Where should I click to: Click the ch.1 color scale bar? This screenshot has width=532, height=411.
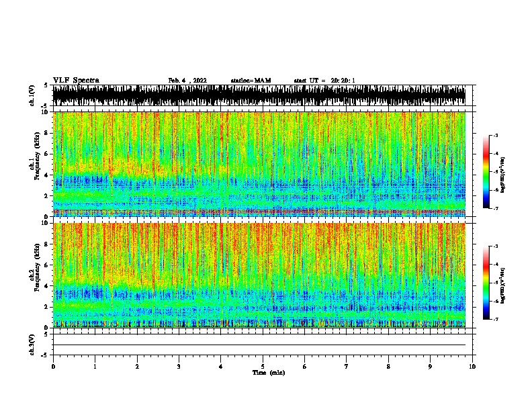(486, 172)
